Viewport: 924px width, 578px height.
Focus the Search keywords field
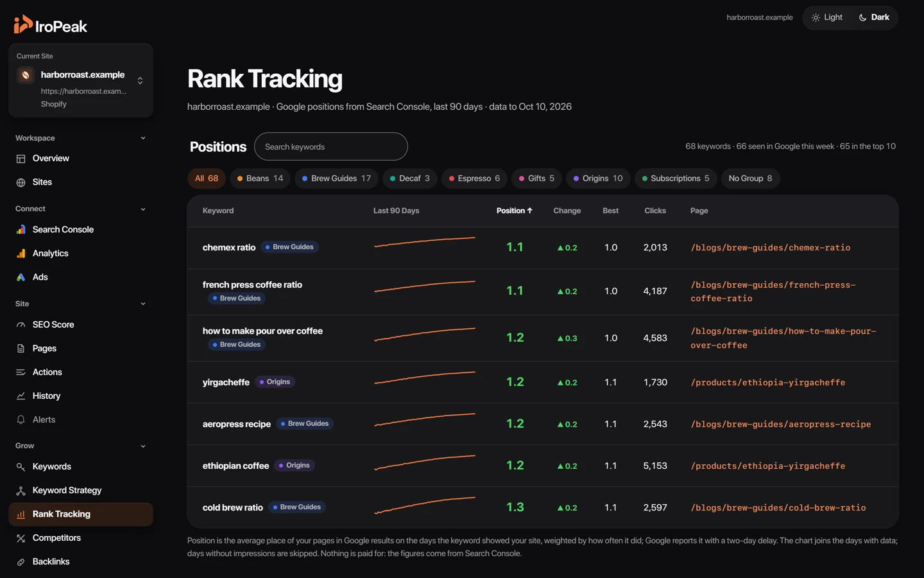pos(331,146)
